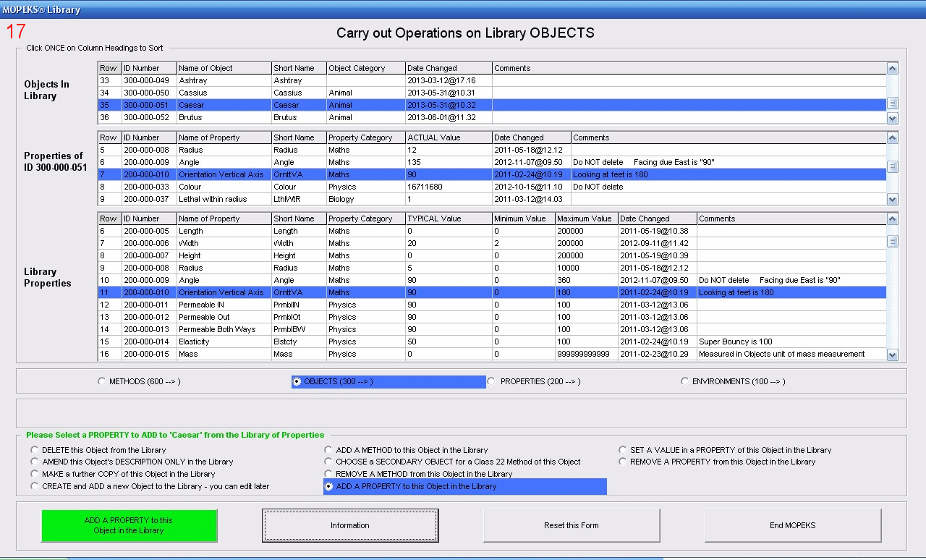Click the Properties of ID list scroll-down arrow
926x560 pixels.
tap(893, 200)
